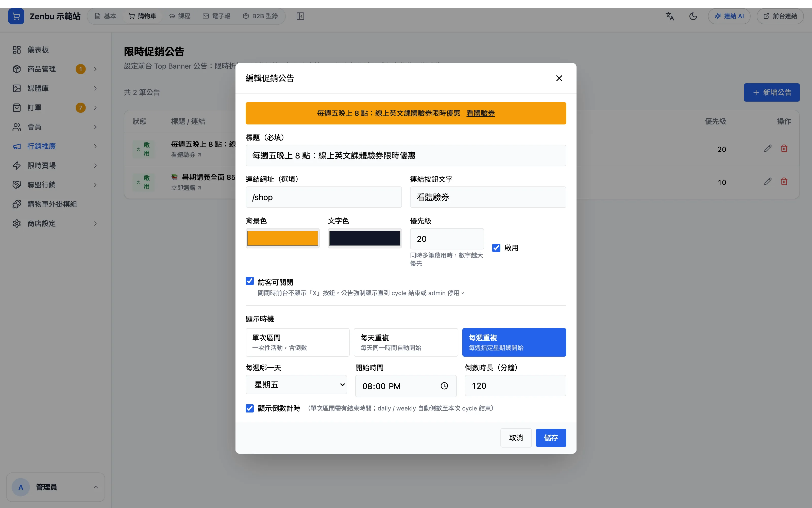Switch to dark mode moon icon
Image resolution: width=812 pixels, height=508 pixels.
coord(693,16)
